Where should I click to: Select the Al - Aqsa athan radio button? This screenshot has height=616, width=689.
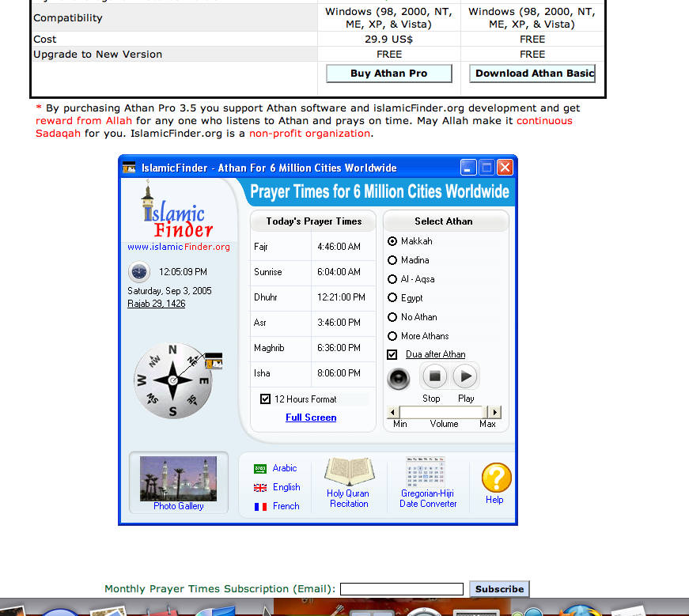(392, 279)
